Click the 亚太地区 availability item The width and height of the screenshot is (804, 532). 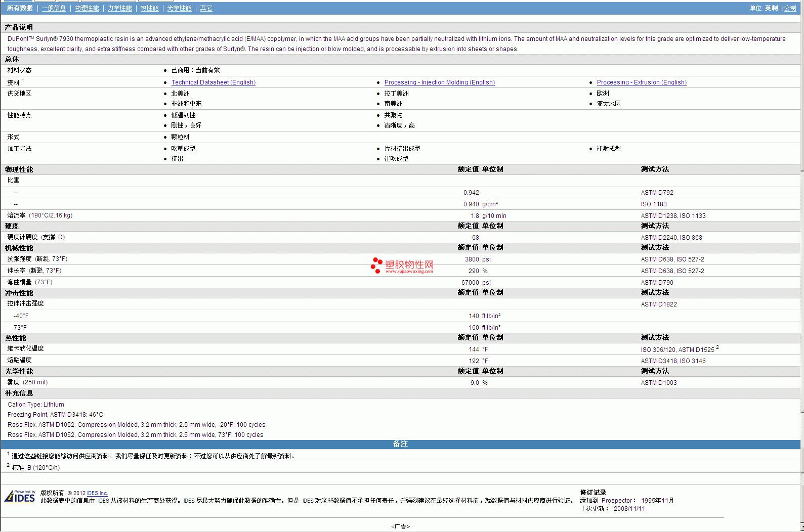pos(609,104)
